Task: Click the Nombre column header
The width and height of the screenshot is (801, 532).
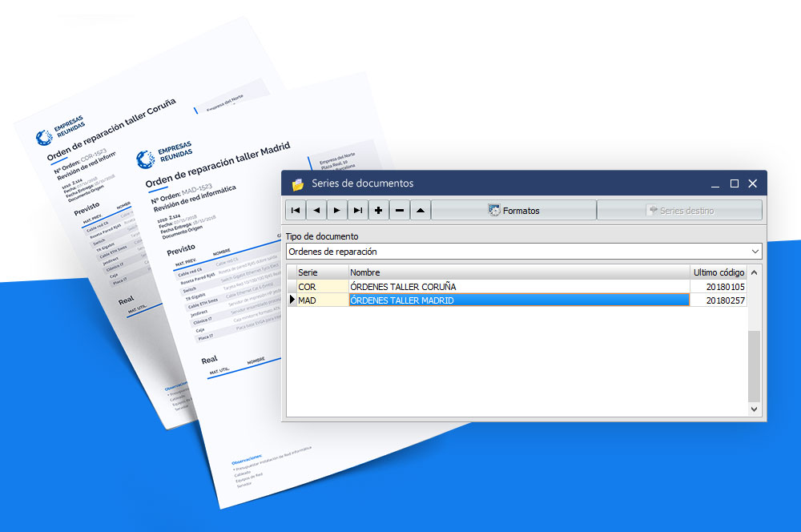Action: coord(519,272)
